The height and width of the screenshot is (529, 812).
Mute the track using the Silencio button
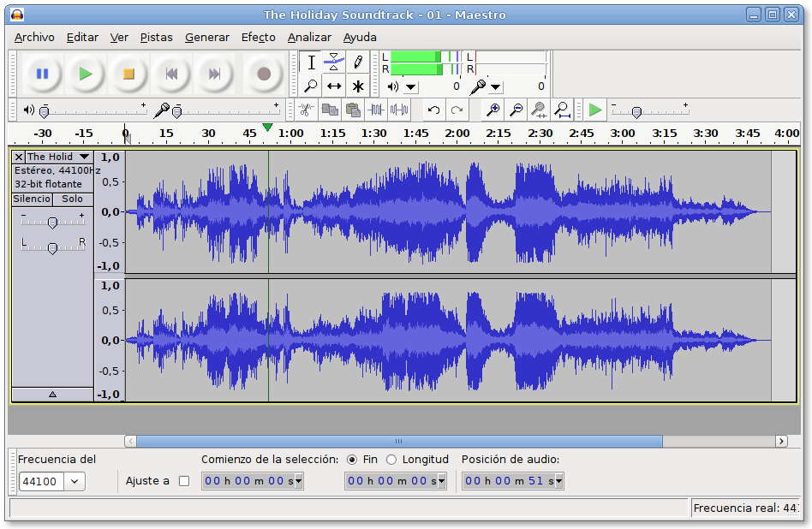pos(32,199)
